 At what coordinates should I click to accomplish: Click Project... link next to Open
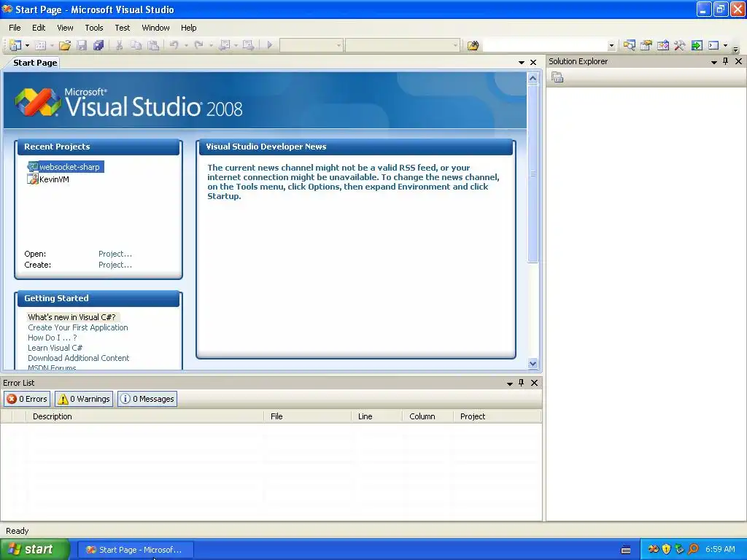(x=115, y=254)
